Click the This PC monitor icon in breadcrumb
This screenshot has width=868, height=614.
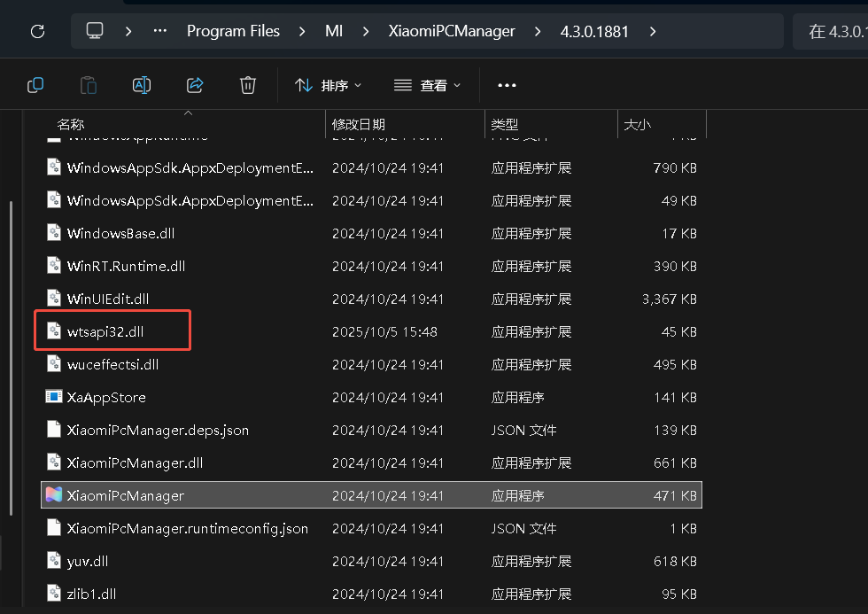[95, 30]
